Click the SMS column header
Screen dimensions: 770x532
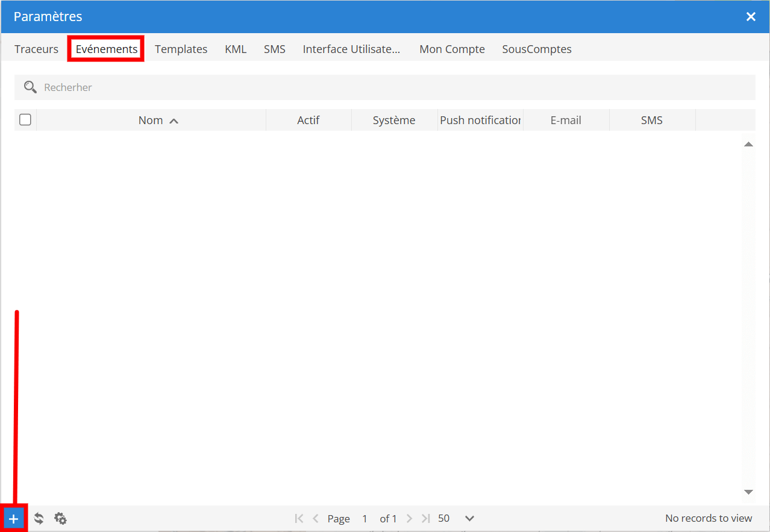pyautogui.click(x=652, y=120)
